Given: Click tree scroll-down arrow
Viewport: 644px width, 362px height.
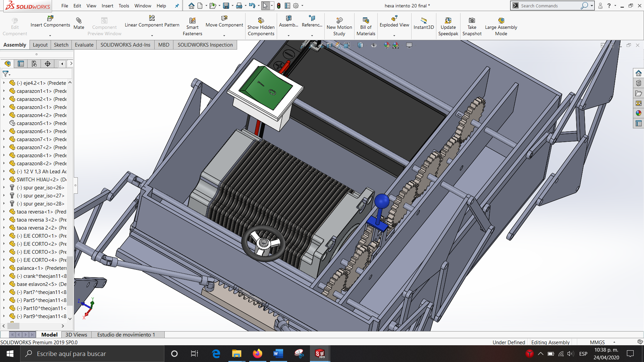Looking at the screenshot, I should pyautogui.click(x=70, y=318).
